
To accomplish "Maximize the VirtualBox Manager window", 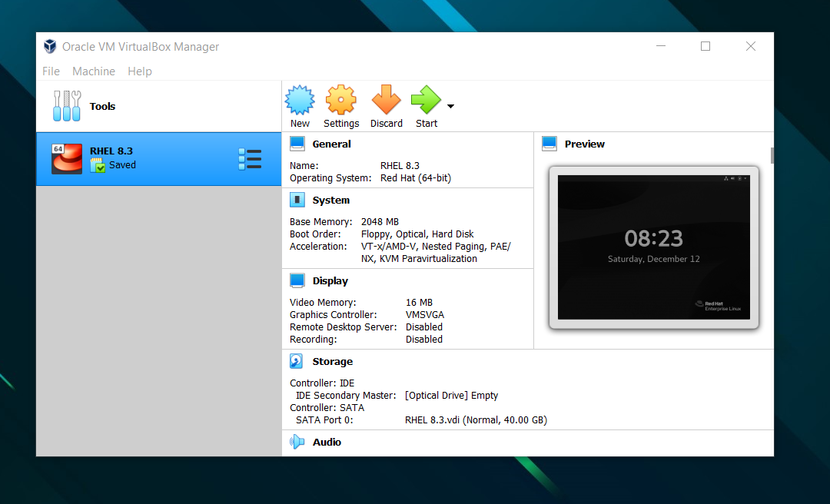I will pos(705,46).
